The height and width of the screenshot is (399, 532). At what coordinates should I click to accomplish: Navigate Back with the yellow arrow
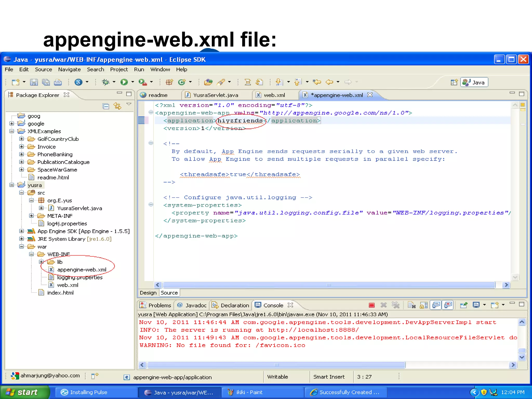click(x=329, y=82)
